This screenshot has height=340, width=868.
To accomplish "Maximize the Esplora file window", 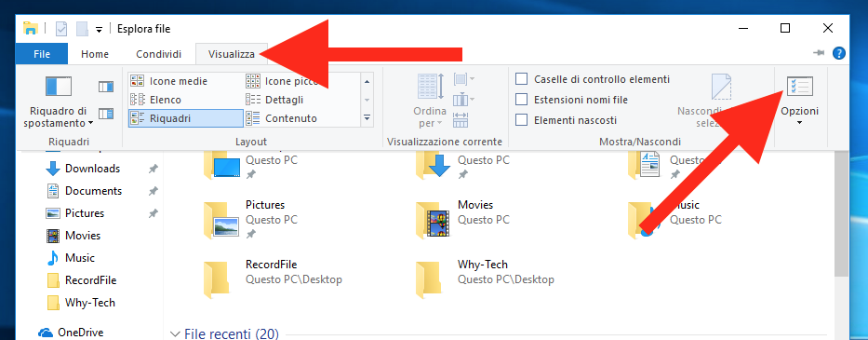I will click(x=785, y=28).
